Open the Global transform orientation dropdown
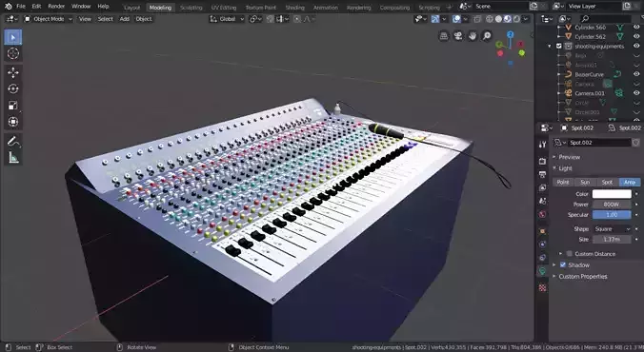This screenshot has height=352, width=644. pos(227,19)
